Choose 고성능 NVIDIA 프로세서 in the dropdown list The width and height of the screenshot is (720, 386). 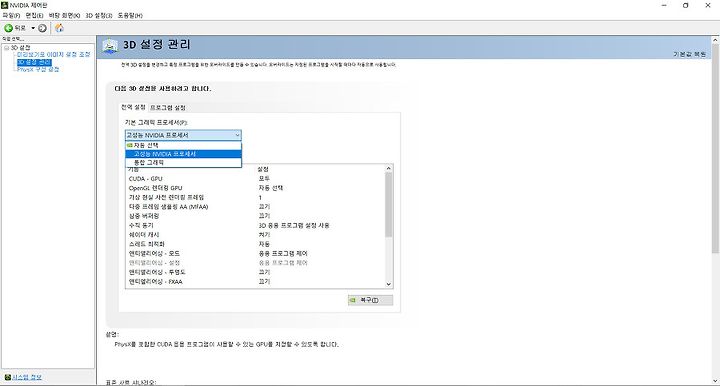pos(183,154)
